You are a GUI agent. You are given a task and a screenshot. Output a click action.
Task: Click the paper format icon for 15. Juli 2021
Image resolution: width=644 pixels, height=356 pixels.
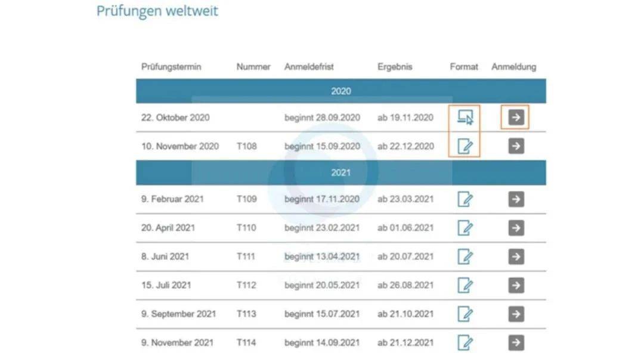coord(465,285)
